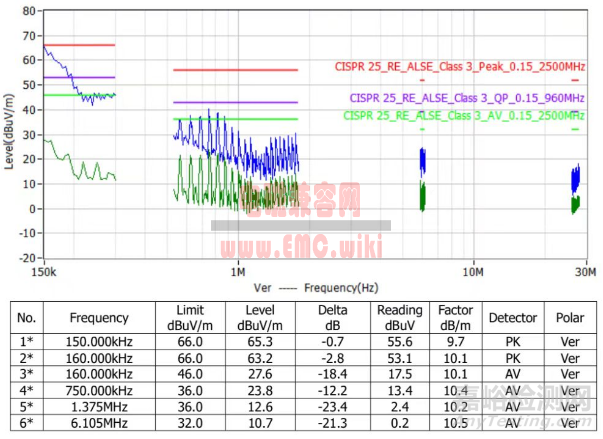Select row number 1* in the table
Image resolution: width=603 pixels, height=439 pixels.
(x=26, y=341)
